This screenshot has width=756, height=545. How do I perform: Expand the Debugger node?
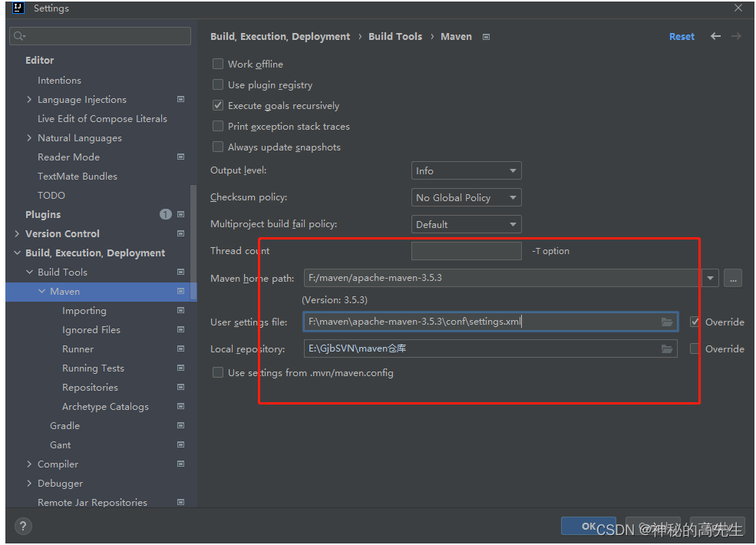(x=29, y=483)
